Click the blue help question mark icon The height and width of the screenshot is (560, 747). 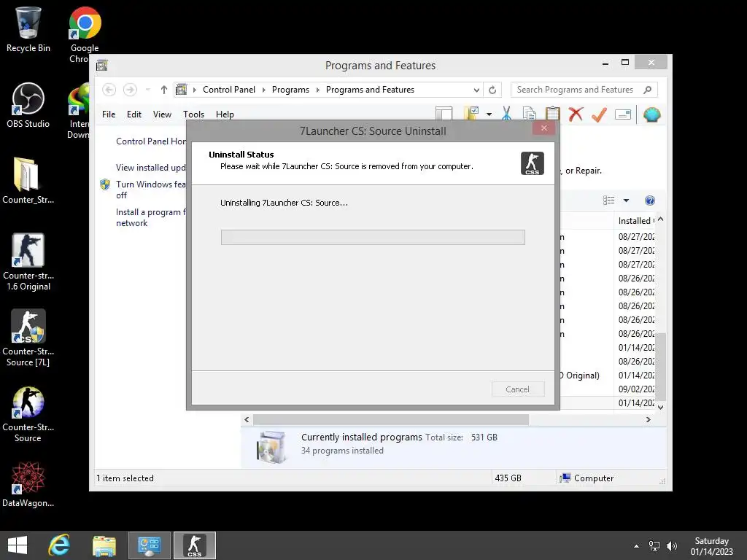point(650,201)
